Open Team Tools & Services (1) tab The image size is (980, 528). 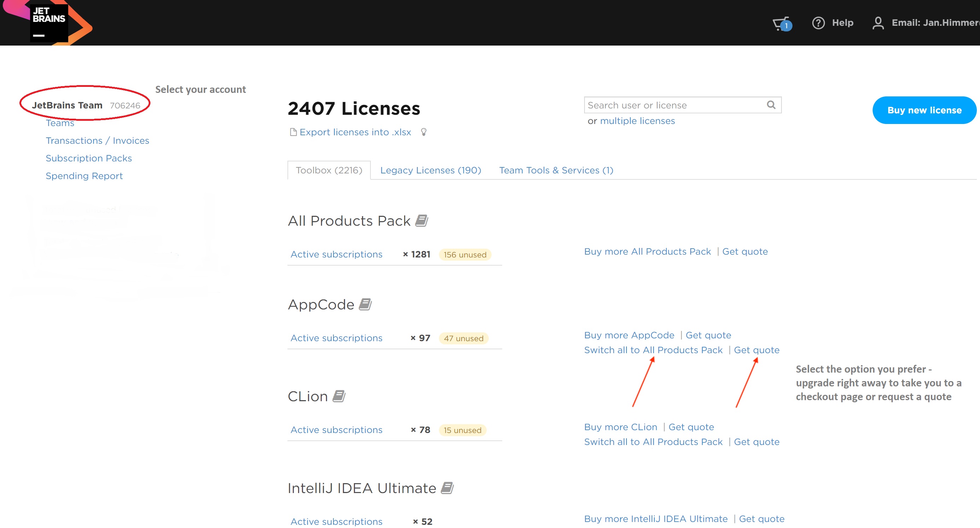[556, 170]
